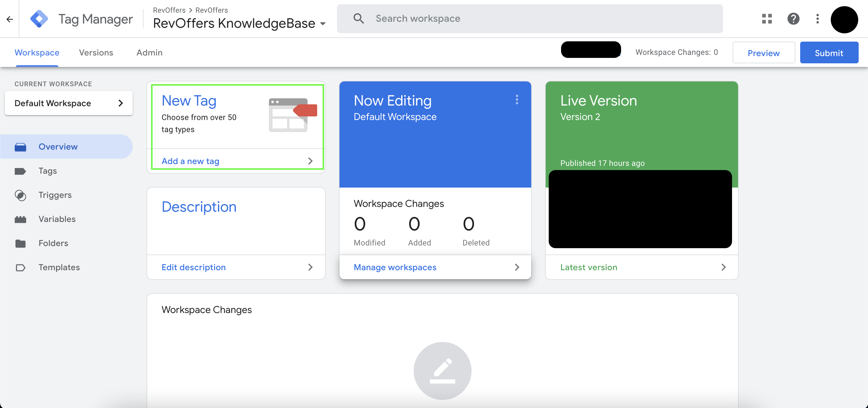
Task: Click the Latest version link
Action: [589, 267]
